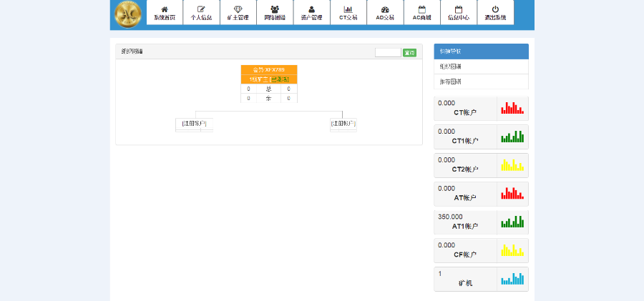
Task: Click the 350.000 value in the AT1帐户 card
Action: click(450, 217)
